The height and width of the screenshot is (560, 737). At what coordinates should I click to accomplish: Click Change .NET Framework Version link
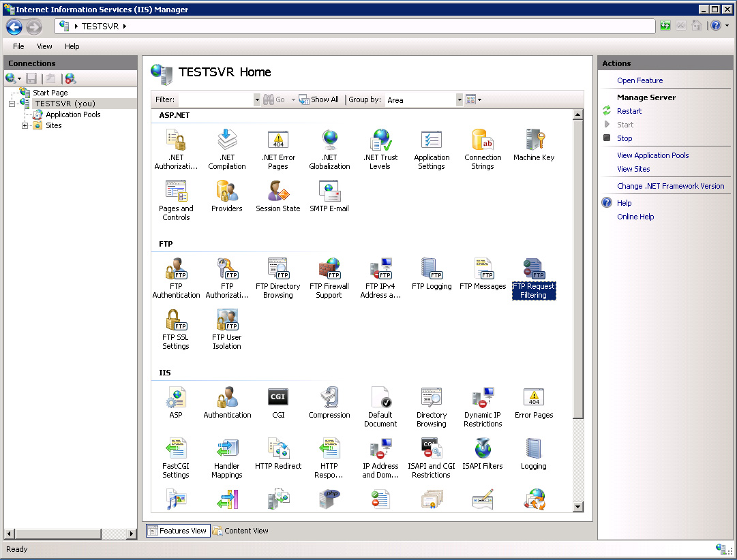(x=670, y=186)
